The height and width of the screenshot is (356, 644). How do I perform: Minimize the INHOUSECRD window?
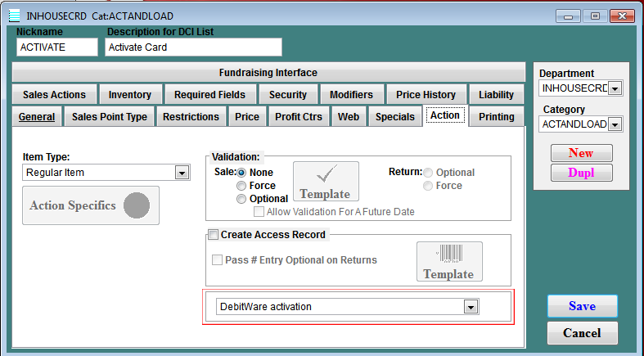[x=569, y=16]
